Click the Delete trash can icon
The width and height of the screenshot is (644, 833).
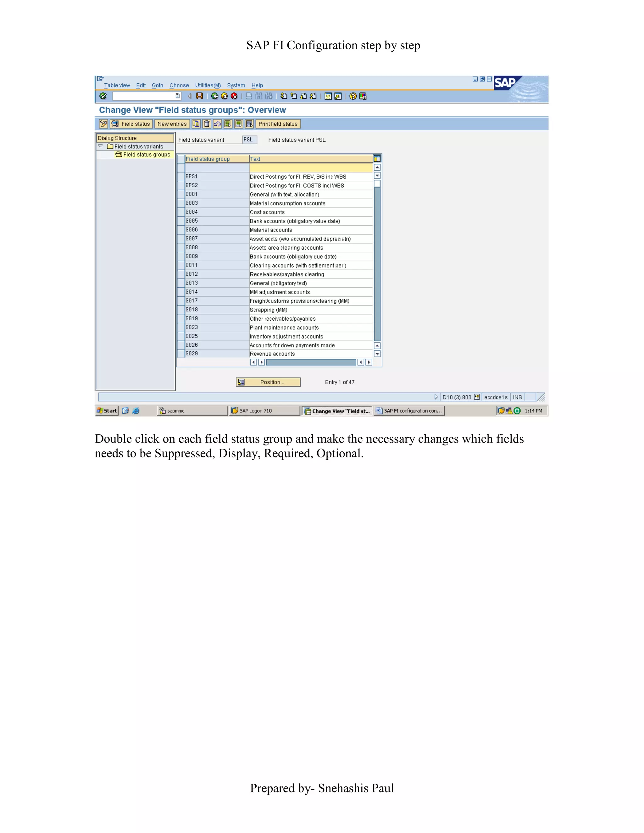click(207, 124)
